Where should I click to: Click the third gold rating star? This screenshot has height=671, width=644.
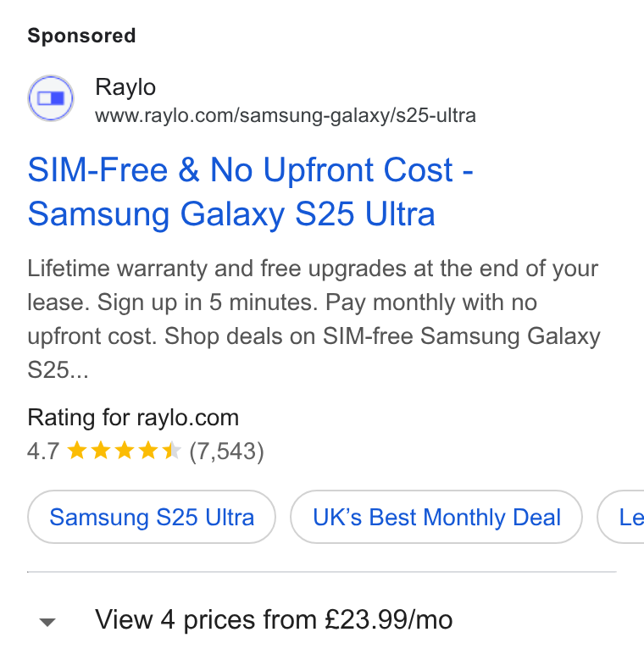click(x=125, y=451)
